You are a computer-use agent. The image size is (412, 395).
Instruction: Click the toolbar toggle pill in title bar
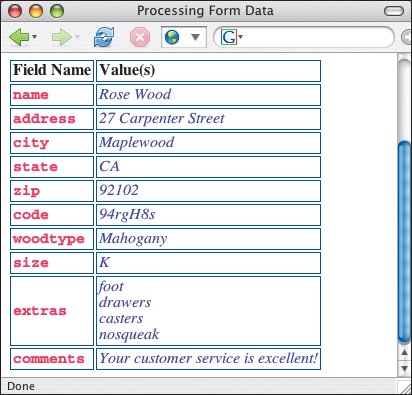[394, 11]
